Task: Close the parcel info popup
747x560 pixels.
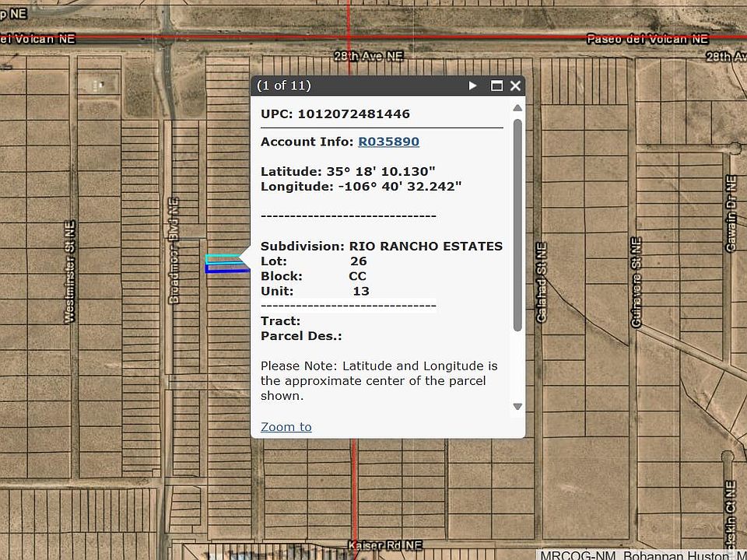Action: pyautogui.click(x=515, y=86)
